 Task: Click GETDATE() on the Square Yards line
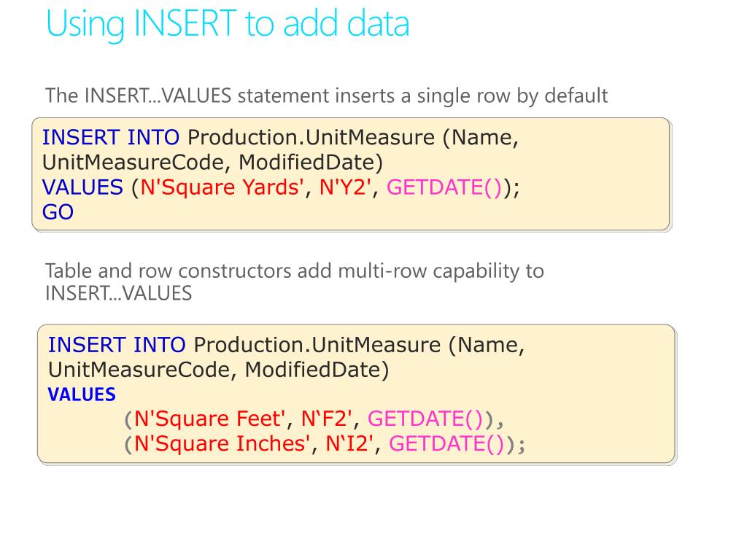(444, 187)
